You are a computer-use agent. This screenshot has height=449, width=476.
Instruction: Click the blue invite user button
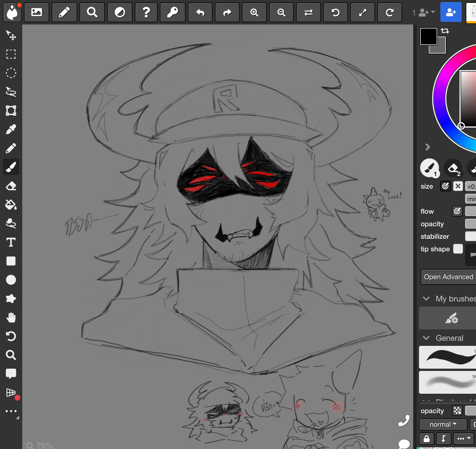click(451, 12)
